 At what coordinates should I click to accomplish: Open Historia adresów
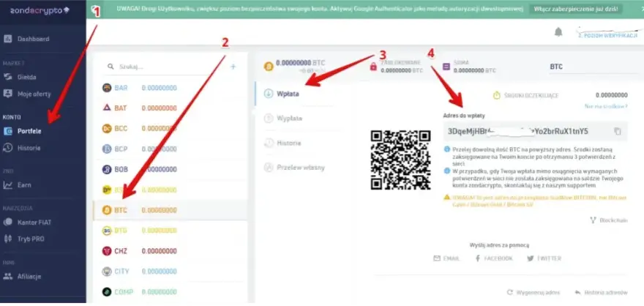(602, 292)
